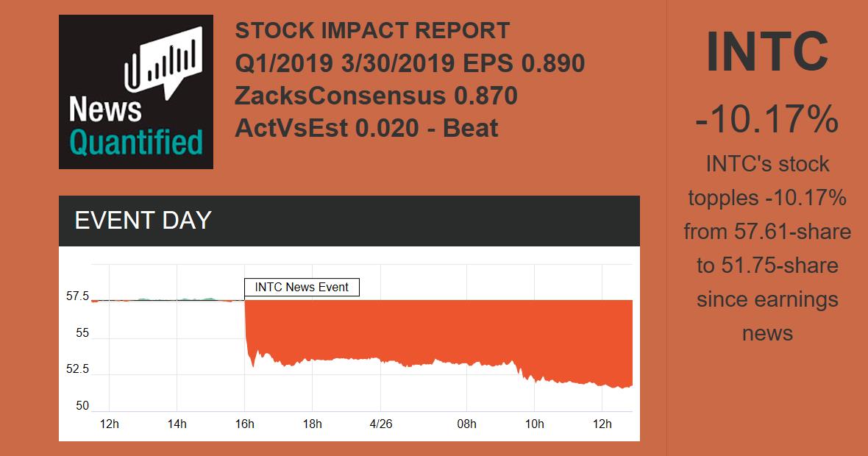
Task: Click the ZacksConsensus 0.870 line
Action: 376,96
